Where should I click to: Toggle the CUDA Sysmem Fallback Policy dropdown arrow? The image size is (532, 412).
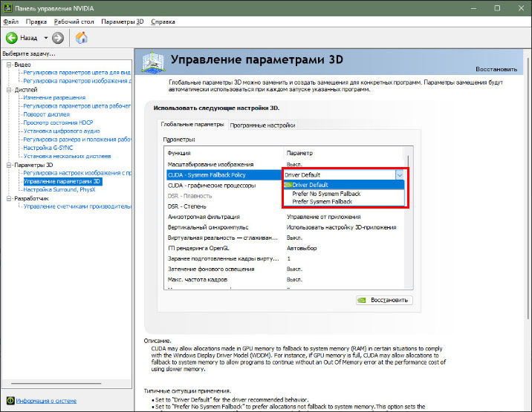click(399, 175)
